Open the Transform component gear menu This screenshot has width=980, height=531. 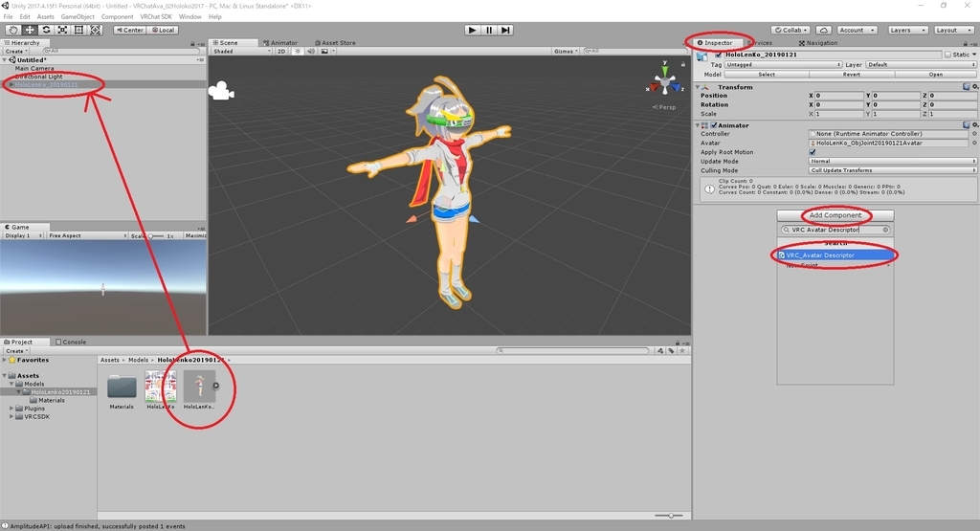[x=974, y=87]
